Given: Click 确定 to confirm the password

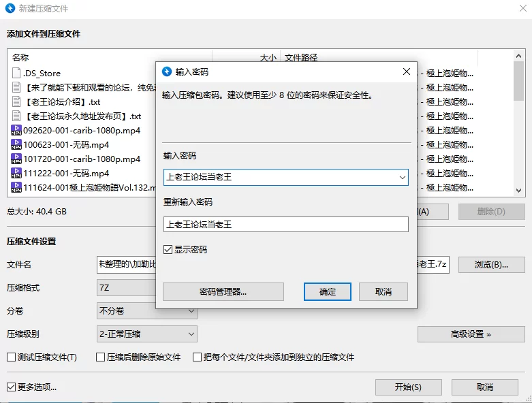Looking at the screenshot, I should (x=328, y=291).
